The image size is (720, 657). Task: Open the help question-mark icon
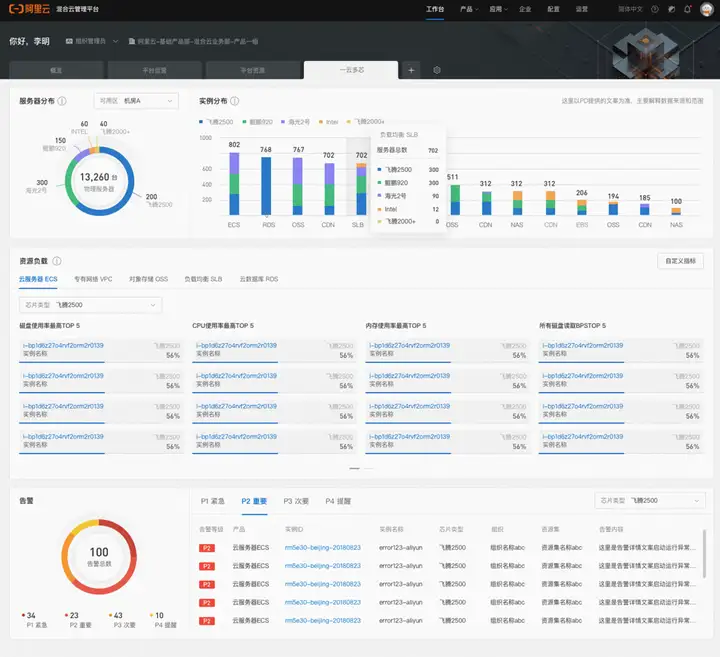tap(655, 9)
